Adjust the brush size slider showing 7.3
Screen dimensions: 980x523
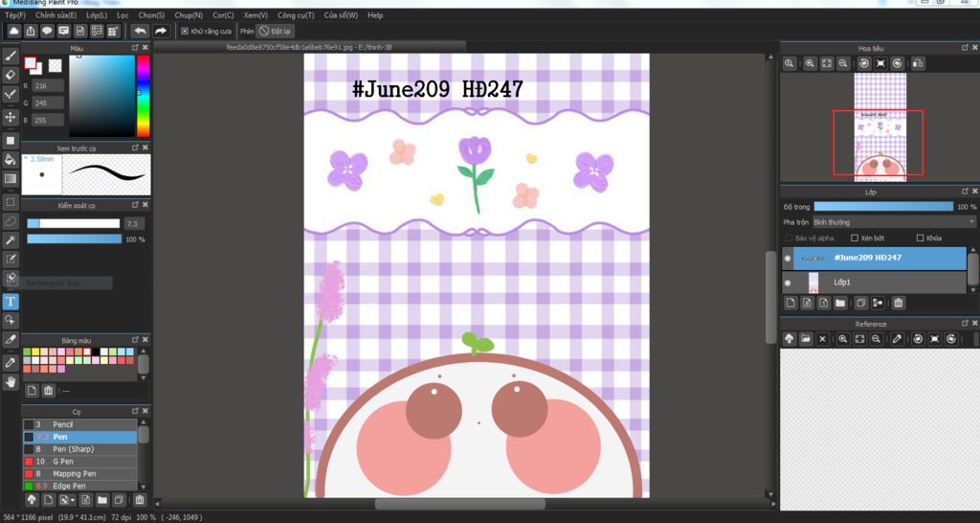pyautogui.click(x=73, y=223)
